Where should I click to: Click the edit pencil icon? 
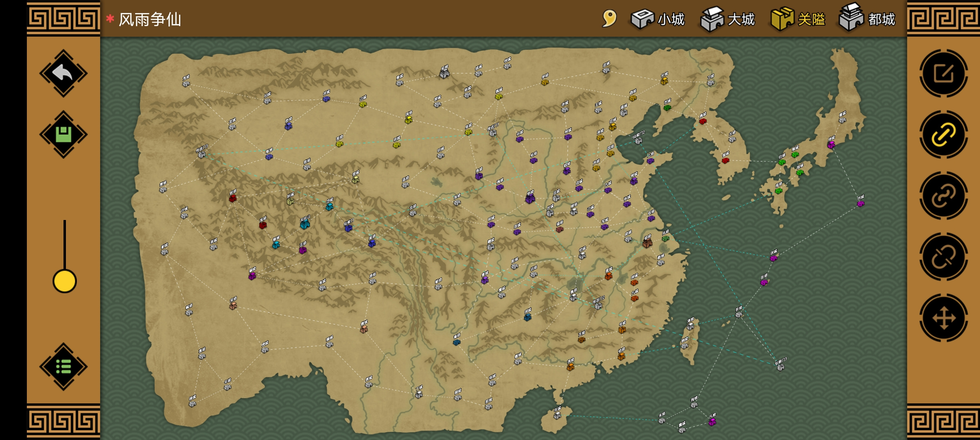point(944,74)
